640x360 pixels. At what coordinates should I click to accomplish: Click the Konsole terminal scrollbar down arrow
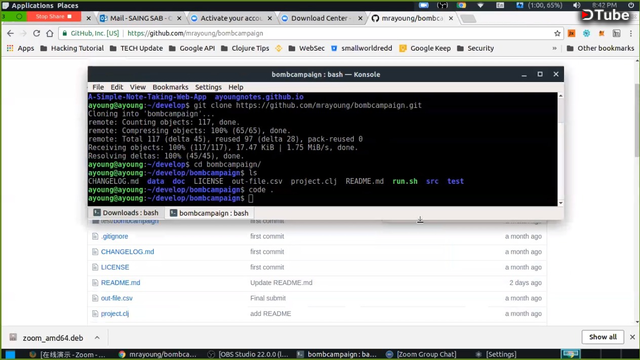[561, 203]
